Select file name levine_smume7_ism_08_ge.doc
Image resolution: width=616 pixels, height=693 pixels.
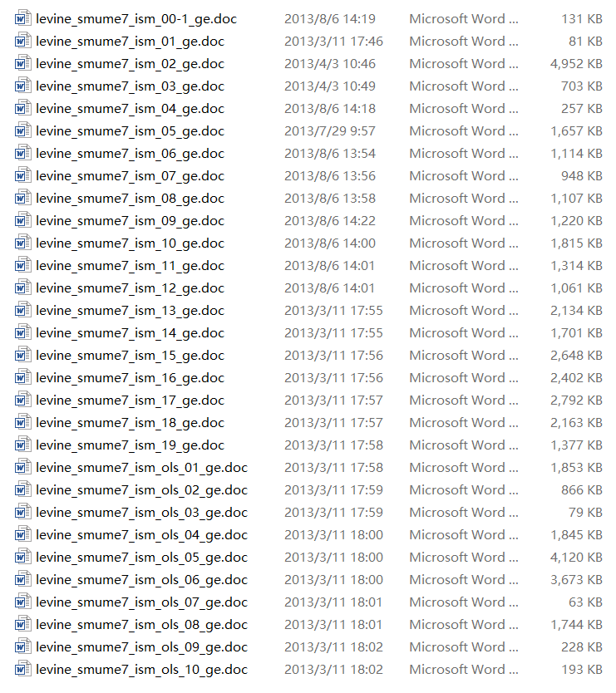[130, 199]
